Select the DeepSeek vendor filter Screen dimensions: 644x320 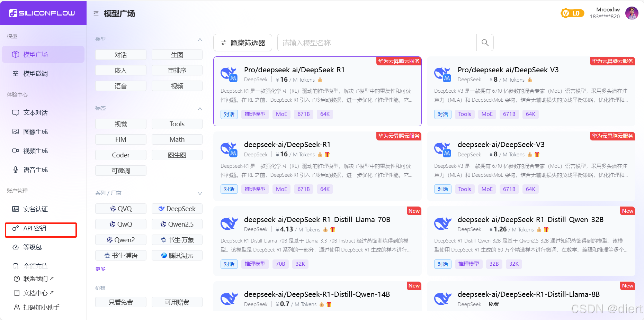177,209
